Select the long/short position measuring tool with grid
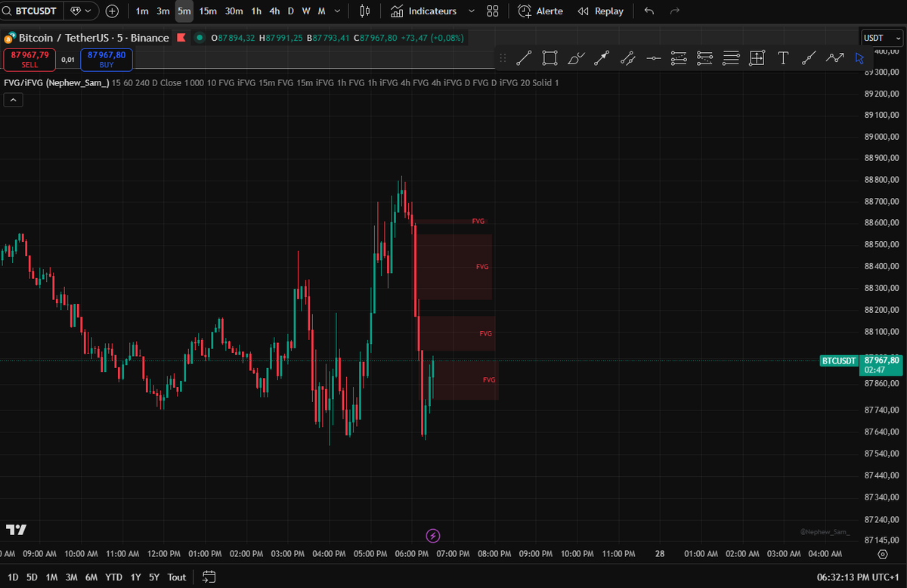 [757, 57]
